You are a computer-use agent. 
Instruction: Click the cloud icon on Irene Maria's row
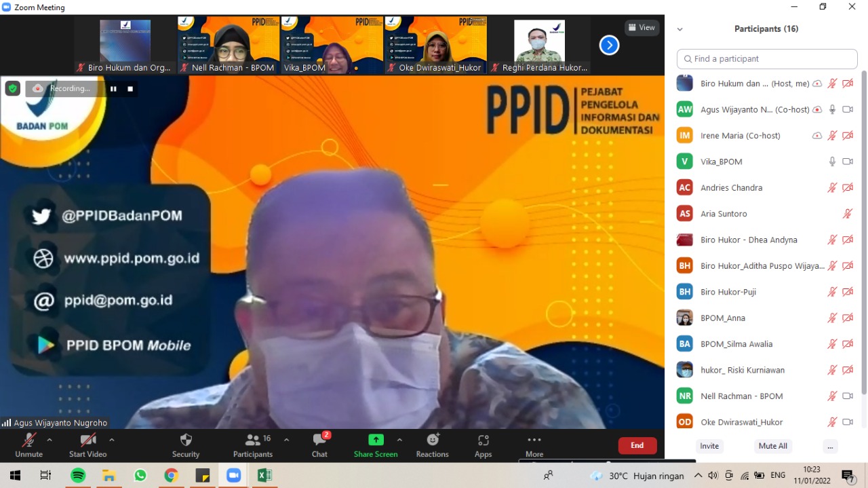pos(817,136)
